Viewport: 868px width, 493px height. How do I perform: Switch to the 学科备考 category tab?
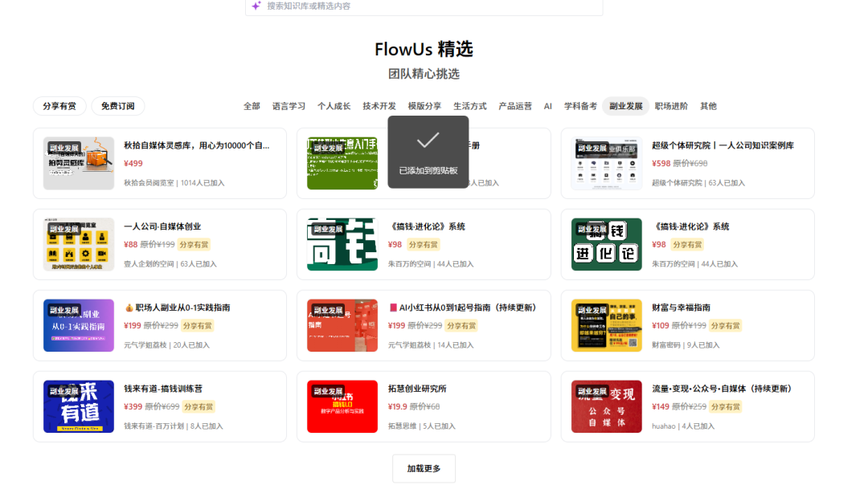click(x=581, y=106)
